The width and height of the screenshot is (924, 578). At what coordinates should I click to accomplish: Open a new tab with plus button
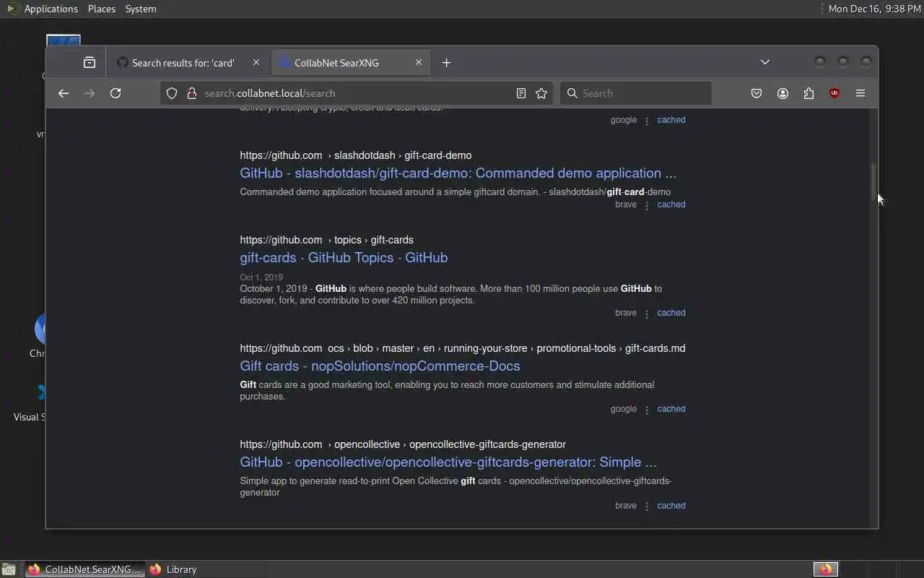[446, 63]
